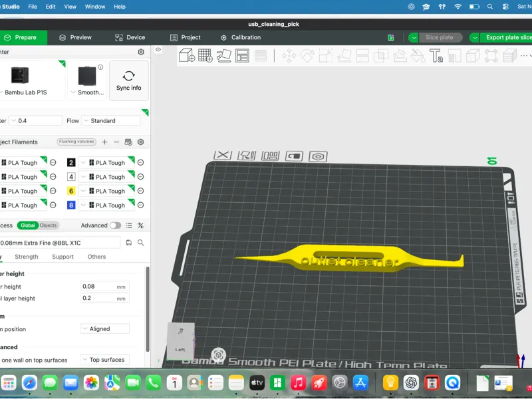Screen dimensions: 532x399
Task: Open filament 6 PLA Tough dropdown
Action: tap(106, 191)
